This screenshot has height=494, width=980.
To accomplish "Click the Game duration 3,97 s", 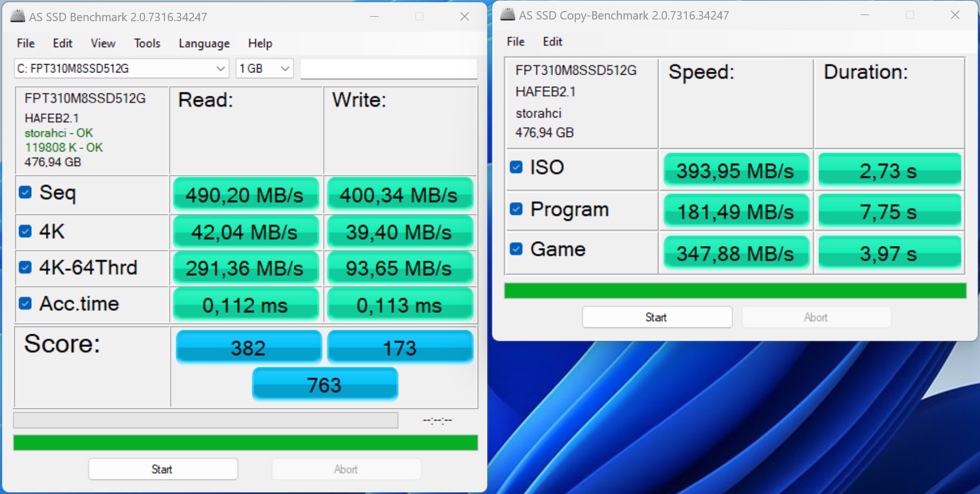I will (x=889, y=253).
